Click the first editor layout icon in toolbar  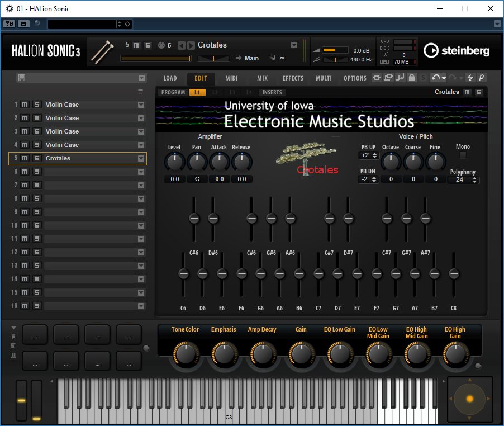pyautogui.click(x=377, y=78)
